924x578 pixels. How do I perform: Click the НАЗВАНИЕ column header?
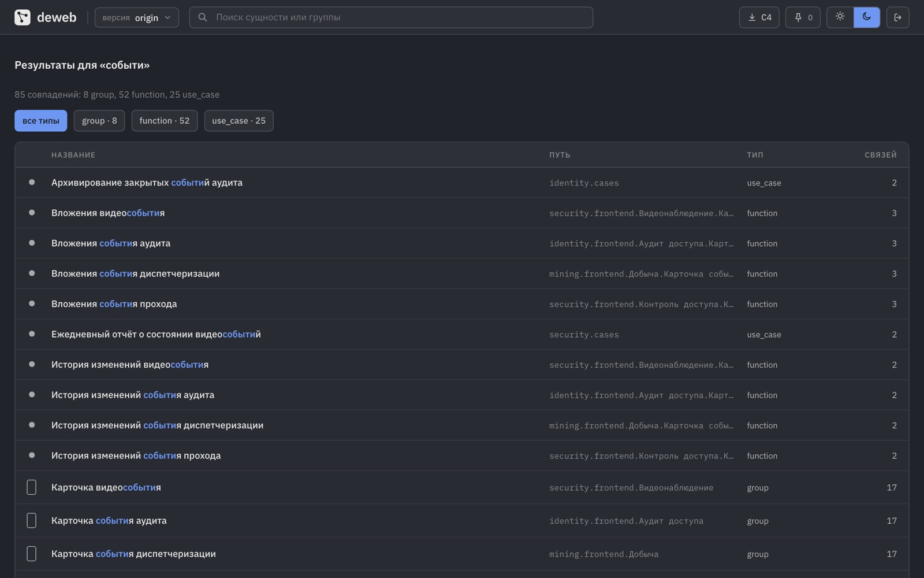(73, 155)
